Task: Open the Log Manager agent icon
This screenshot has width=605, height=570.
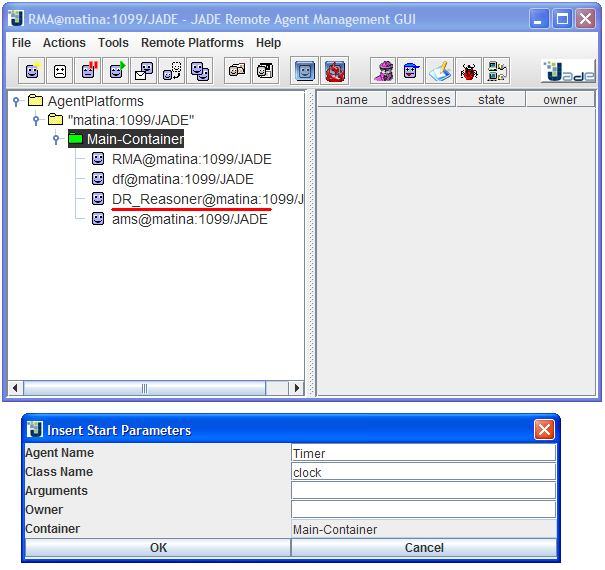Action: (439, 71)
